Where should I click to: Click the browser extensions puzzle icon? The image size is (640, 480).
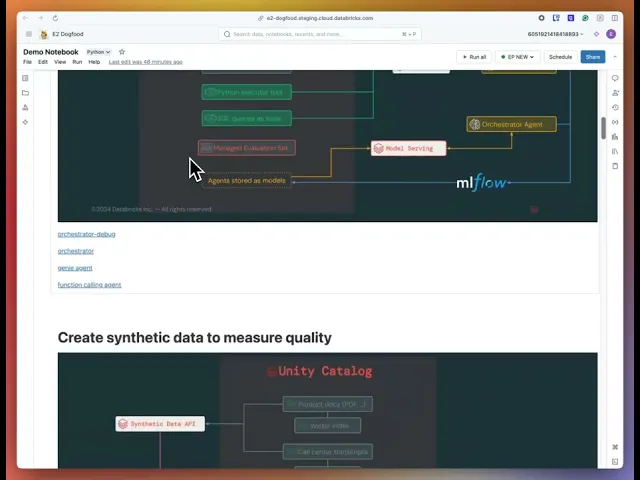(x=600, y=18)
